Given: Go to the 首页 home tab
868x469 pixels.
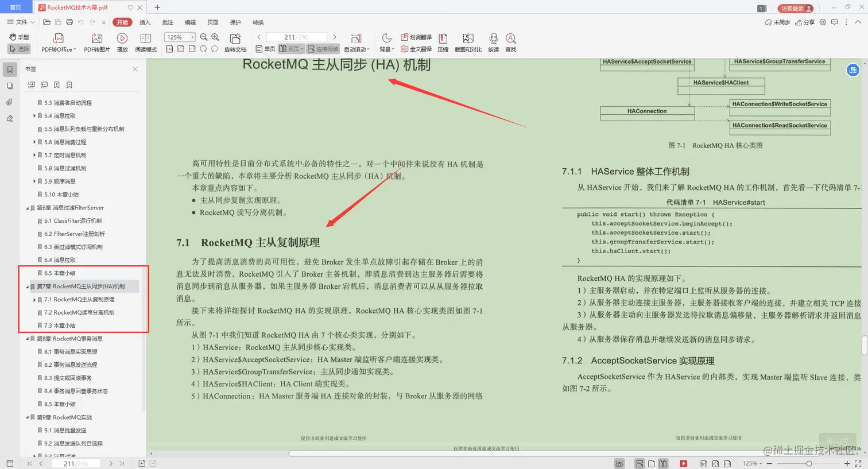Looking at the screenshot, I should tap(15, 7).
